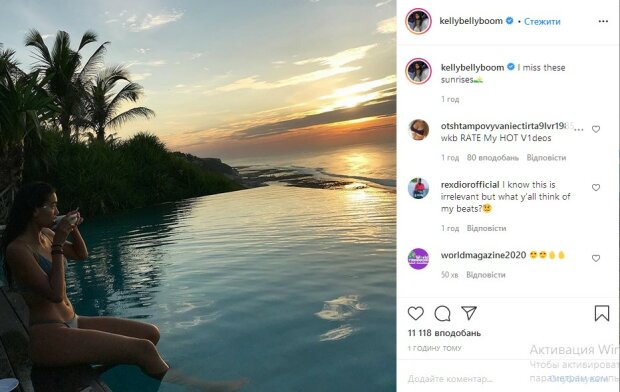Follow the account via Стежити link

(x=542, y=21)
